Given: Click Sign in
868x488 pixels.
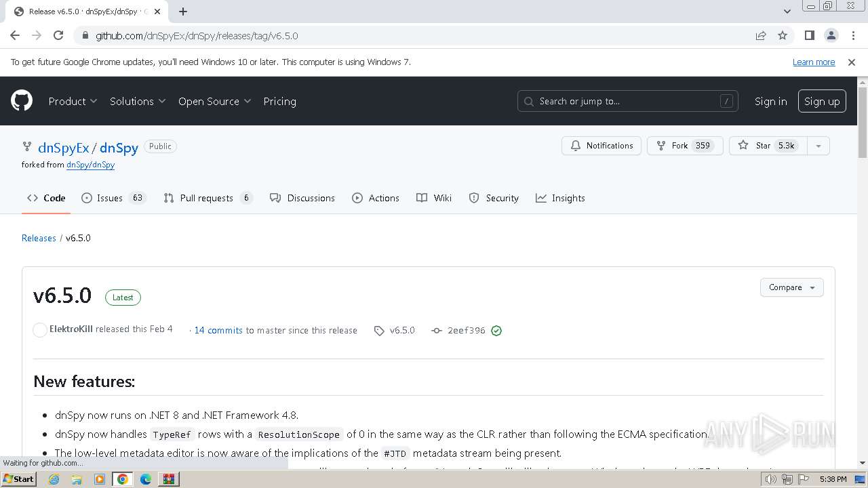Looking at the screenshot, I should [x=770, y=101].
